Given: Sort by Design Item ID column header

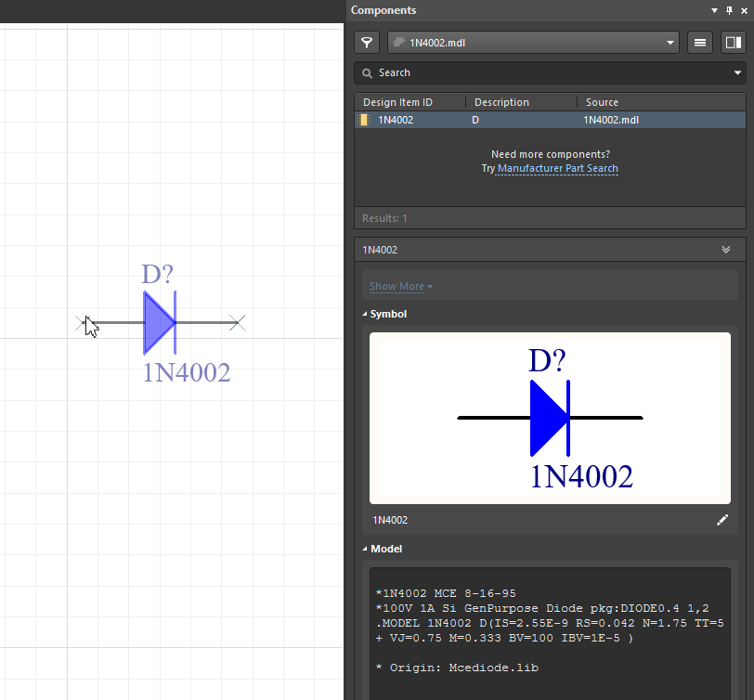Looking at the screenshot, I should (x=397, y=102).
